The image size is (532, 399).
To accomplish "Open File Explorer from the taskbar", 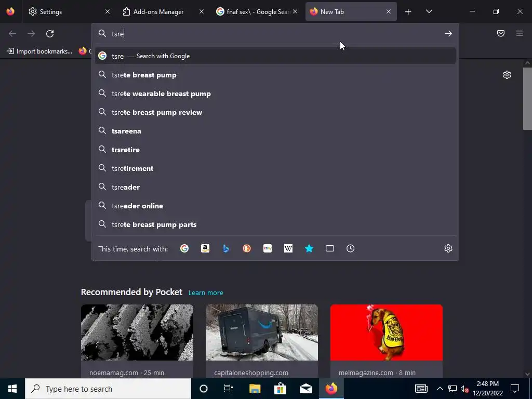I will pos(255,389).
